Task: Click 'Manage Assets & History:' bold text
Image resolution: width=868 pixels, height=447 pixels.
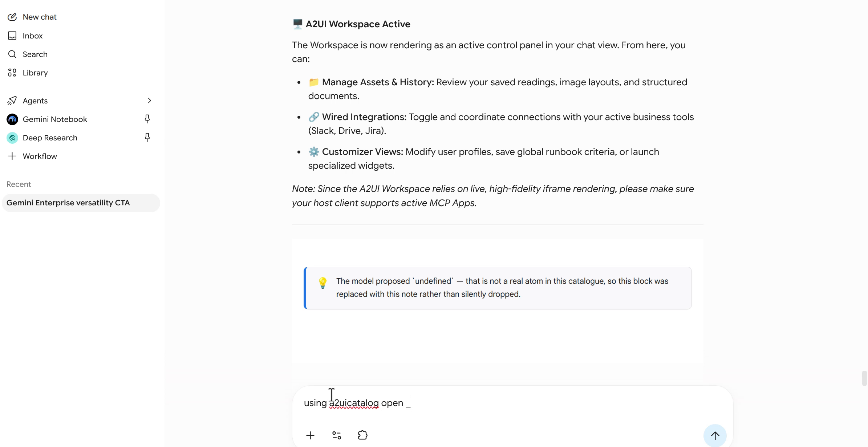Action: pos(378,82)
